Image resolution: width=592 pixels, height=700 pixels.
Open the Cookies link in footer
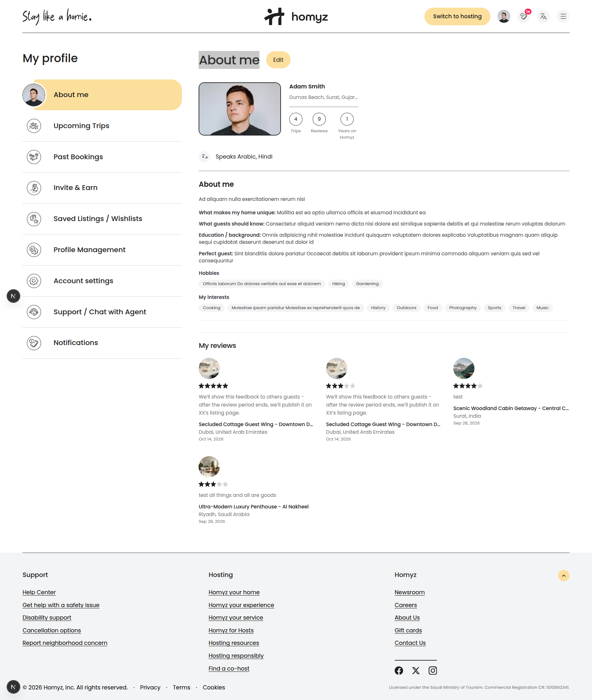tap(214, 687)
